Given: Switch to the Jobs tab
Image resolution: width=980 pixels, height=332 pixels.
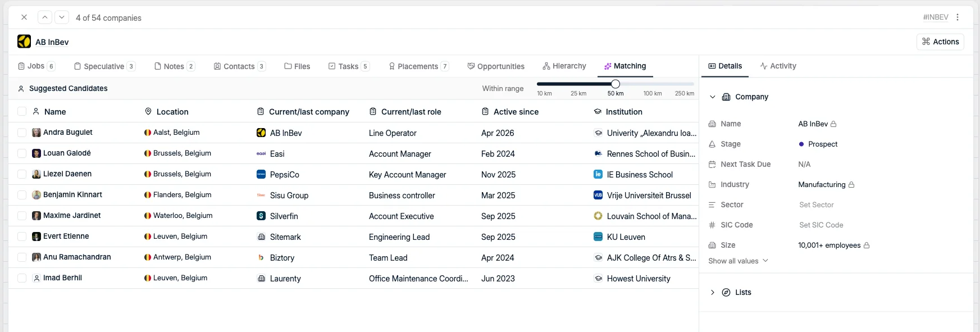Looking at the screenshot, I should 37,66.
